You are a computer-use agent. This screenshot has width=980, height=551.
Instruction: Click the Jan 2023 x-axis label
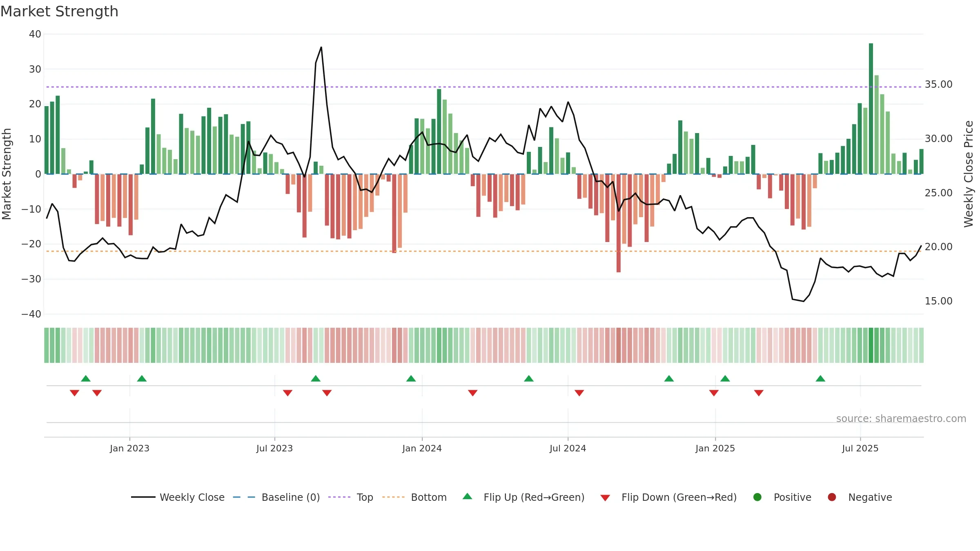coord(130,448)
